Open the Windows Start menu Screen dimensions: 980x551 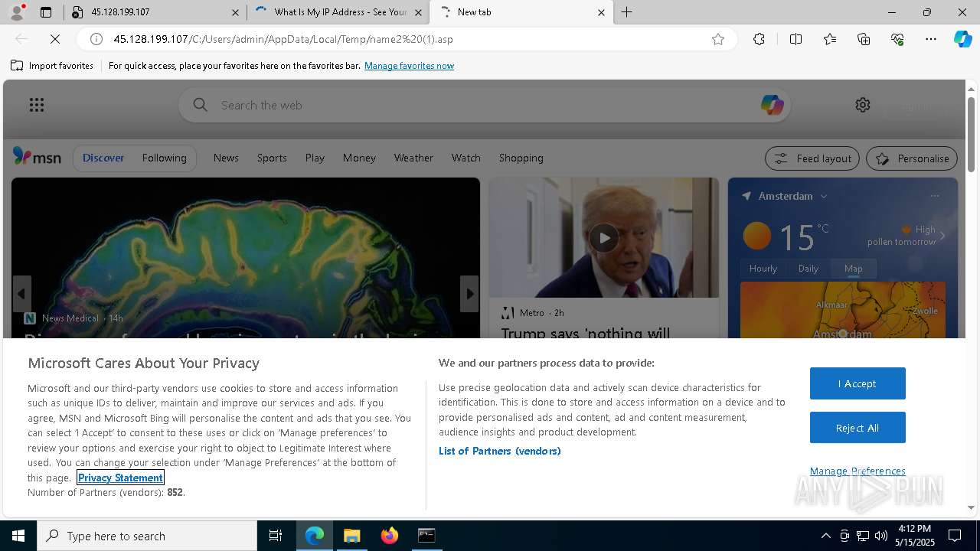[18, 536]
